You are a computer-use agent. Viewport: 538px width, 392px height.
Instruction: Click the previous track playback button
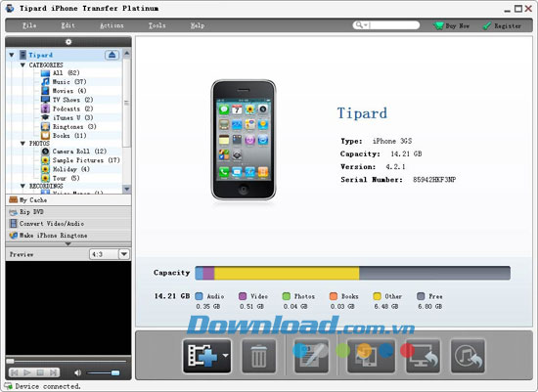14,372
